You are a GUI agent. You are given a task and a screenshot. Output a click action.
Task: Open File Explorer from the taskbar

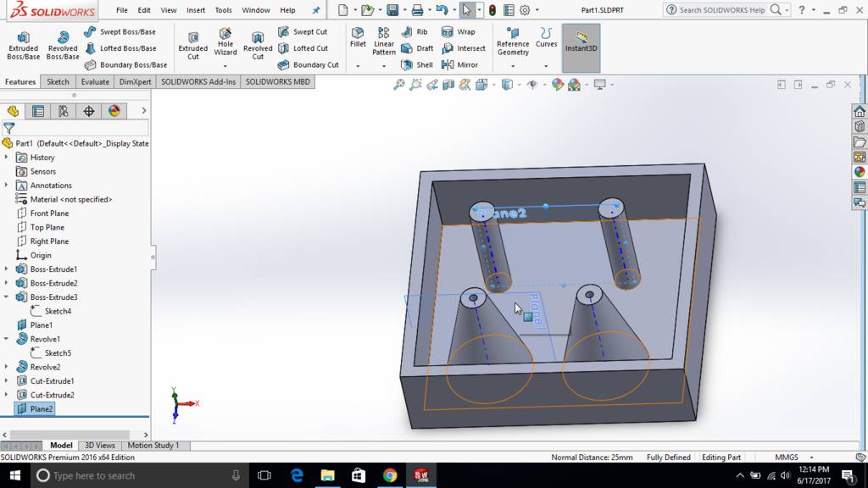[x=328, y=475]
